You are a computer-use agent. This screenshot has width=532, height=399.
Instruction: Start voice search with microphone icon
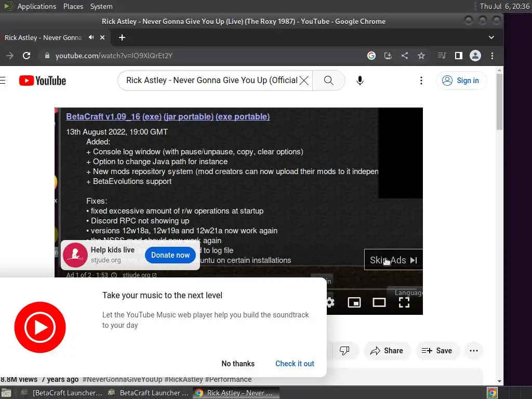tap(360, 81)
